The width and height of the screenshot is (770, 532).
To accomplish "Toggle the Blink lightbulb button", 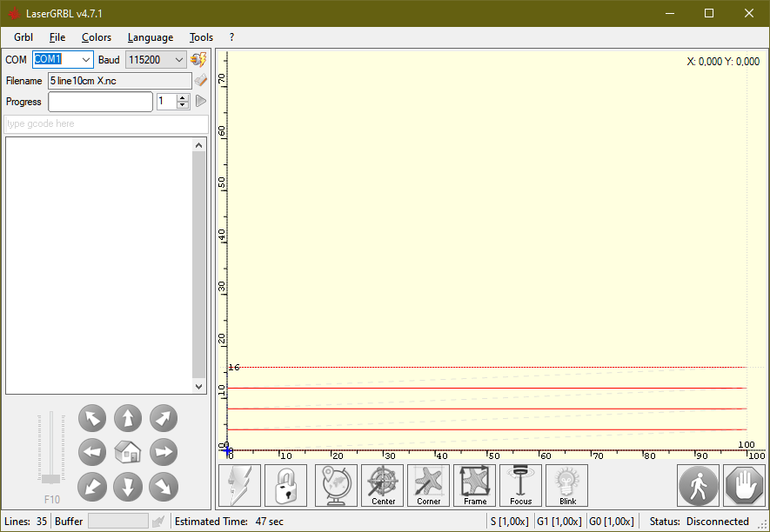I will tap(567, 485).
